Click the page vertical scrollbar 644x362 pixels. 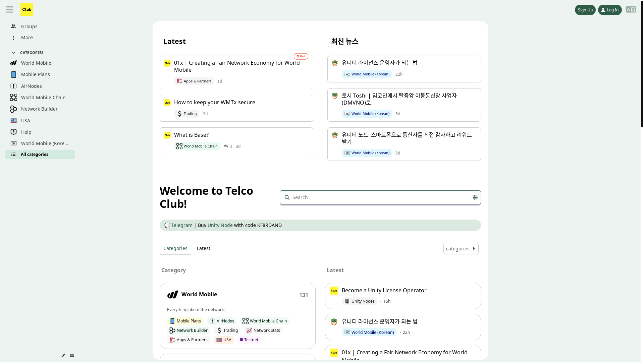pos(642,64)
